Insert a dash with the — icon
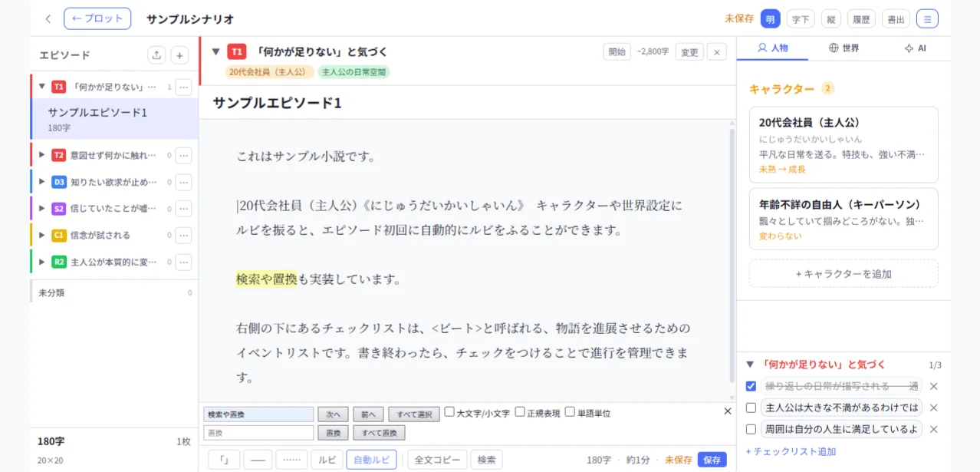Viewport: 980px width, 472px height. click(x=257, y=459)
